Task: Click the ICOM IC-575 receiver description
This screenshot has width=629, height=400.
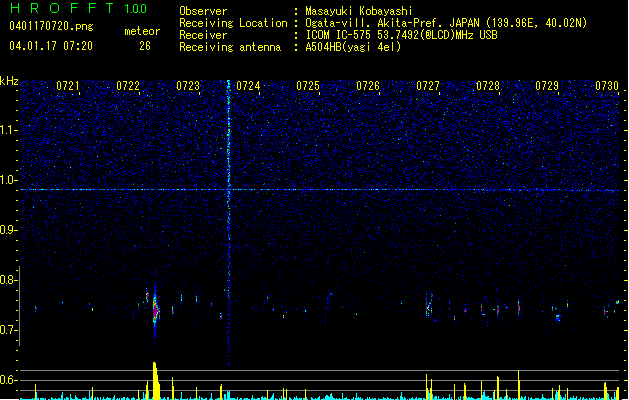Action: (401, 35)
